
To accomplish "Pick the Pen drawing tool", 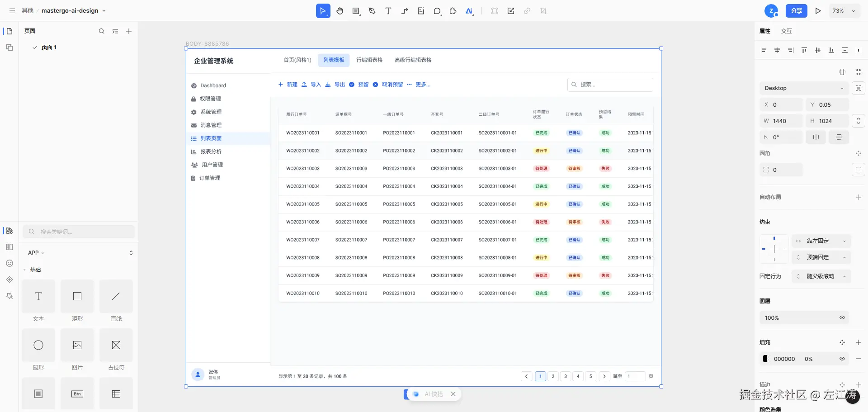I will point(372,11).
